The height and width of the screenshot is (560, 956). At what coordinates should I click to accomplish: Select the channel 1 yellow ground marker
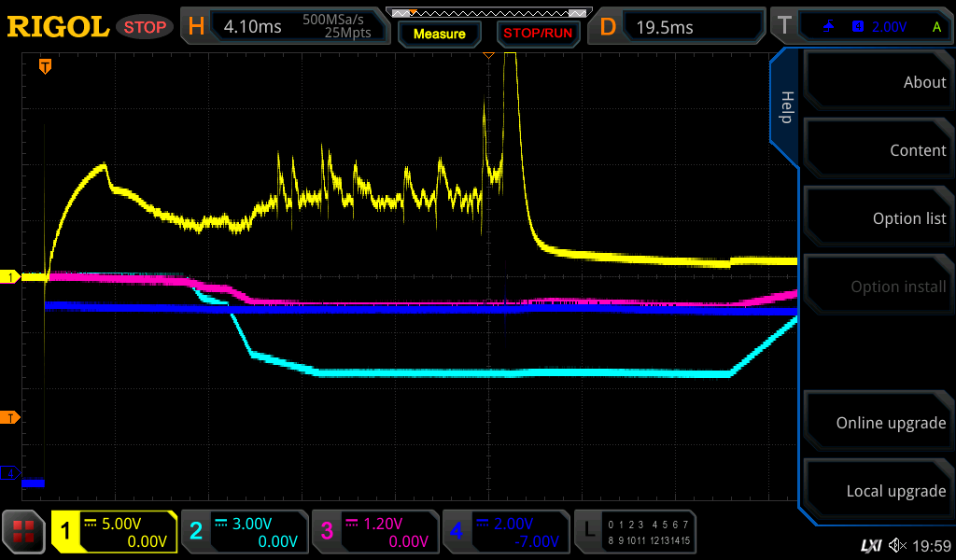tap(11, 277)
